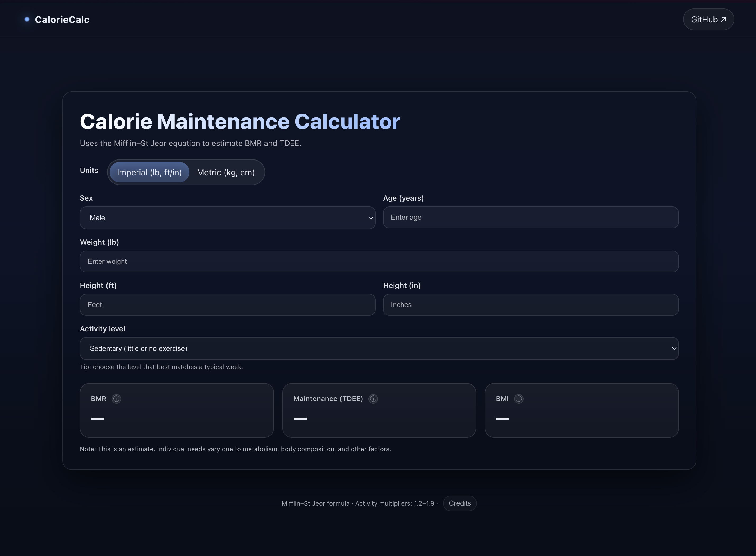The width and height of the screenshot is (756, 556).
Task: Click the Feet height input
Action: [227, 305]
